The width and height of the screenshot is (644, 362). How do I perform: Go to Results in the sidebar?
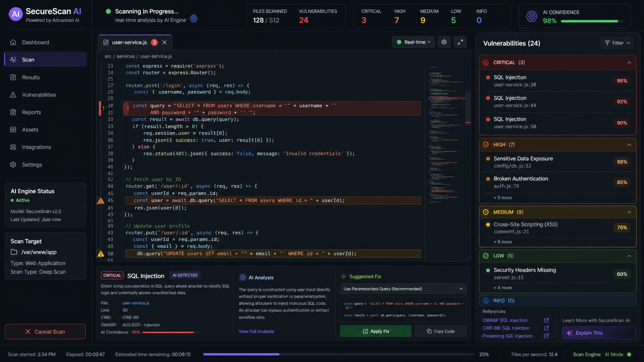[45, 77]
